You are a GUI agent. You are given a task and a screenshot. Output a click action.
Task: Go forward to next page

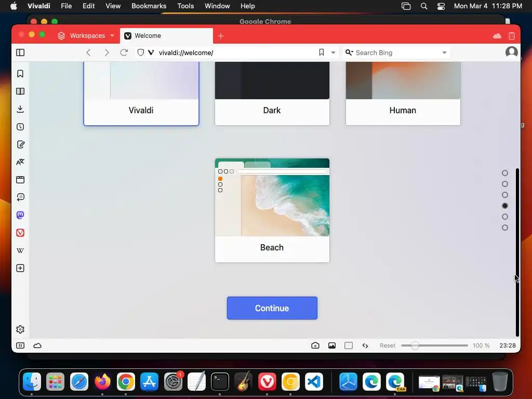pos(107,52)
